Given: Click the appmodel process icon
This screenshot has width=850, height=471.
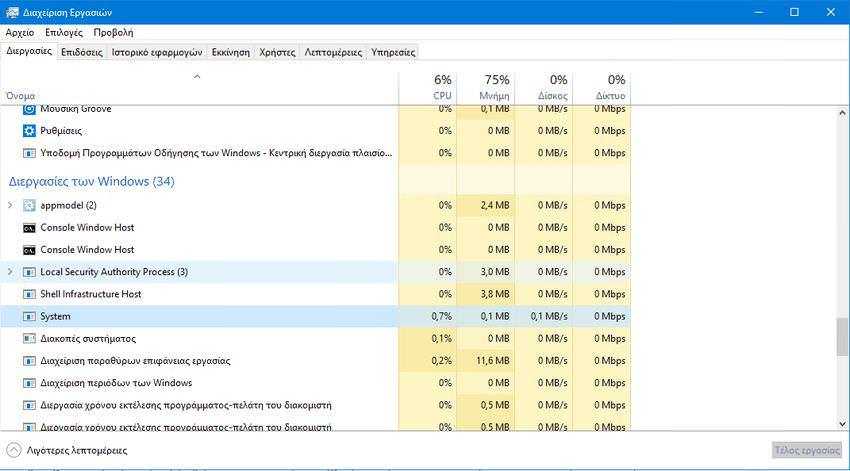Looking at the screenshot, I should [29, 205].
